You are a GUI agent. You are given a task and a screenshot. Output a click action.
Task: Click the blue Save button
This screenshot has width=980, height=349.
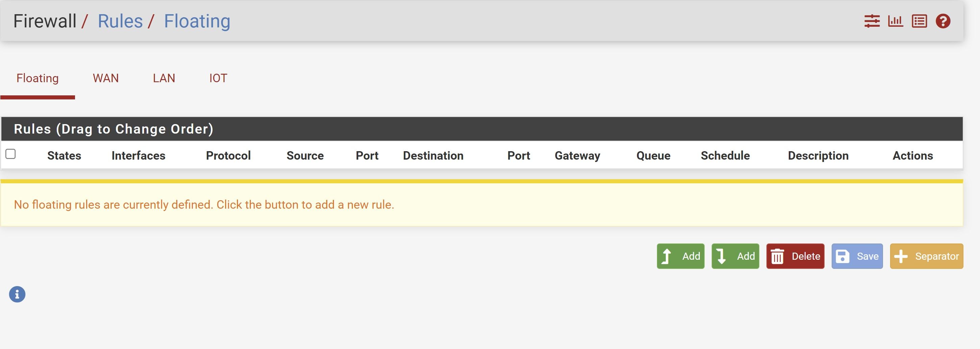pos(857,256)
